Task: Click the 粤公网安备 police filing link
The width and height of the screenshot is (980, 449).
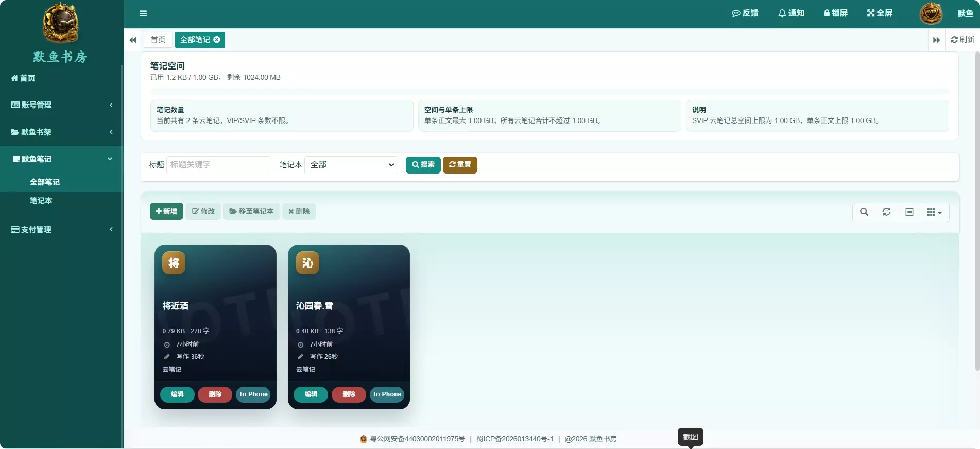Action: [x=417, y=439]
